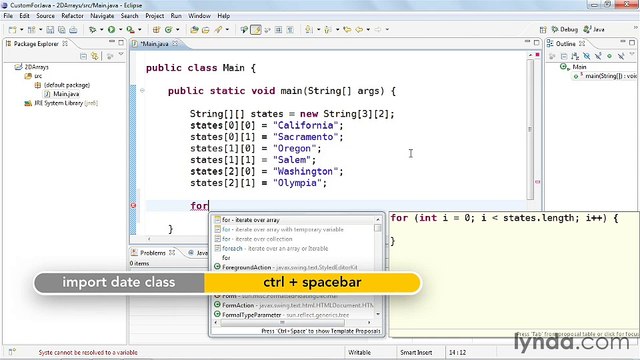Click the New file wizard icon

tap(13, 29)
